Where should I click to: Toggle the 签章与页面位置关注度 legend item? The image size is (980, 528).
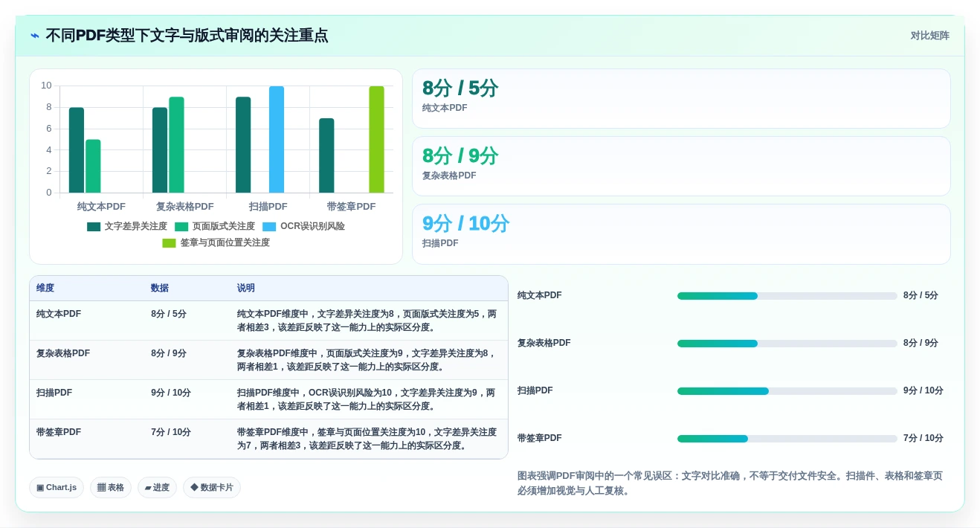(216, 243)
